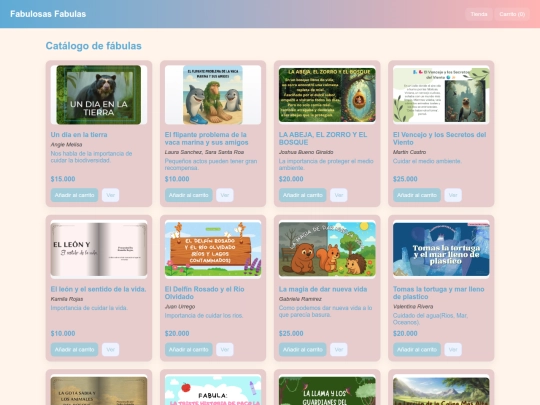Viewport: 540px width, 405px height.
Task: Click author name 'Joshua Bueno Giraldo'
Action: click(306, 152)
